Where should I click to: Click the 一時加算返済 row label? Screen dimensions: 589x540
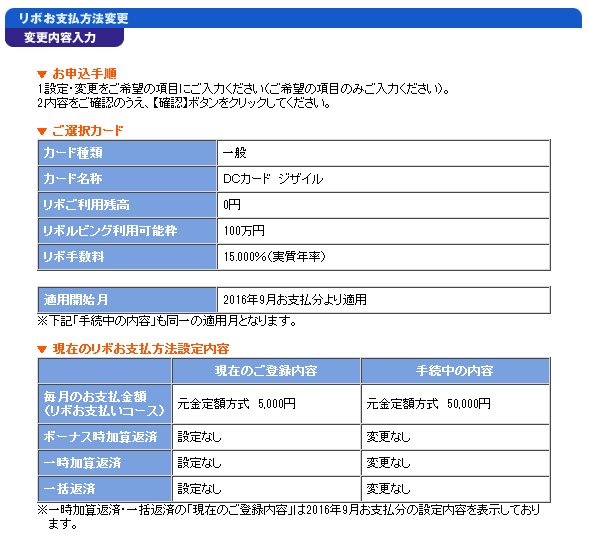(x=104, y=463)
